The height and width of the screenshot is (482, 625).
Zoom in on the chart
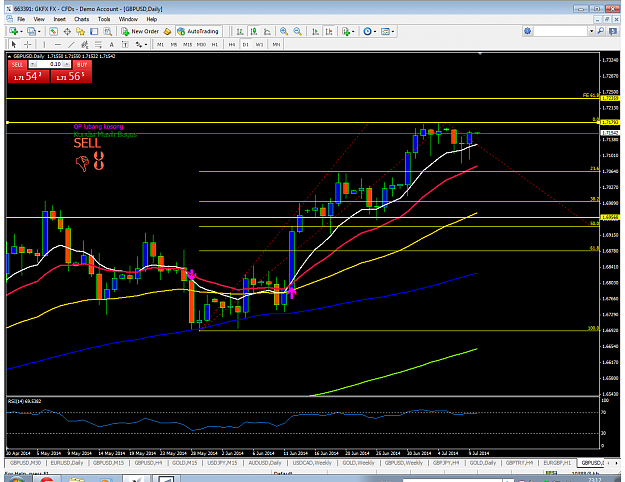coord(284,31)
